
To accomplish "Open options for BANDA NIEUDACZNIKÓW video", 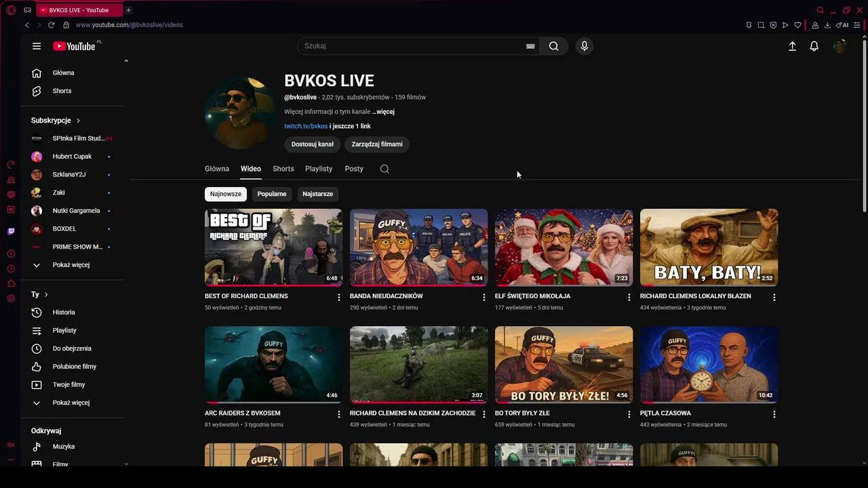I will coord(484,298).
